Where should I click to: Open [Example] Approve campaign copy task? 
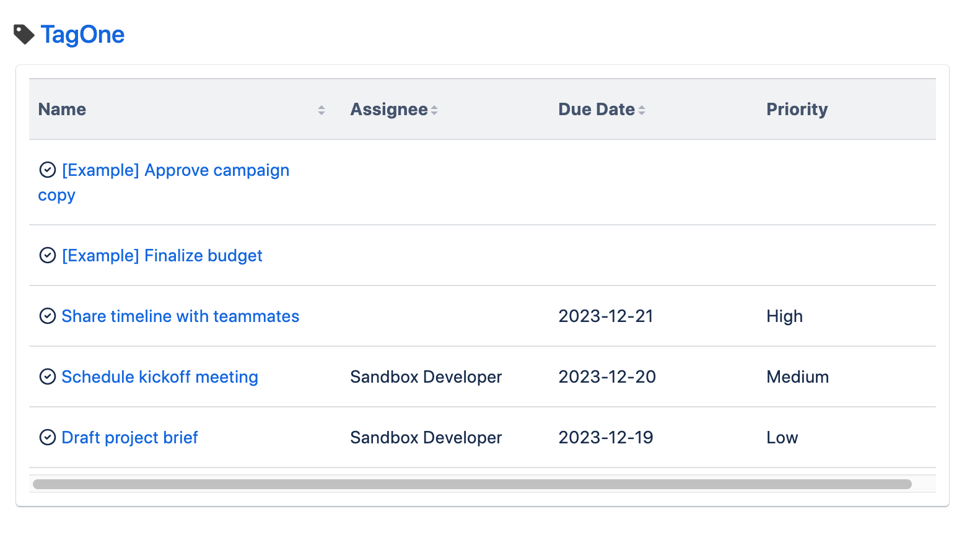pos(175,170)
